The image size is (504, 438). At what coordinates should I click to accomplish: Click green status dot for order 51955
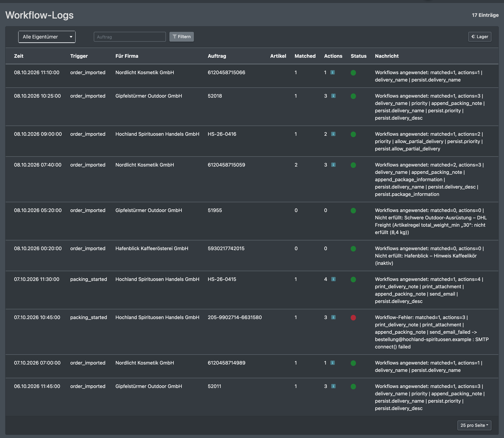pyautogui.click(x=353, y=210)
